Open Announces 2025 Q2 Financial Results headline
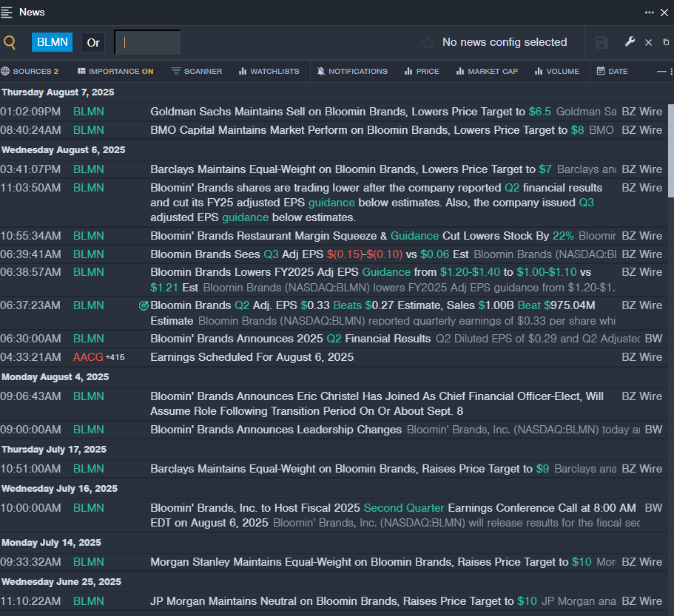This screenshot has height=616, width=674. tap(291, 339)
